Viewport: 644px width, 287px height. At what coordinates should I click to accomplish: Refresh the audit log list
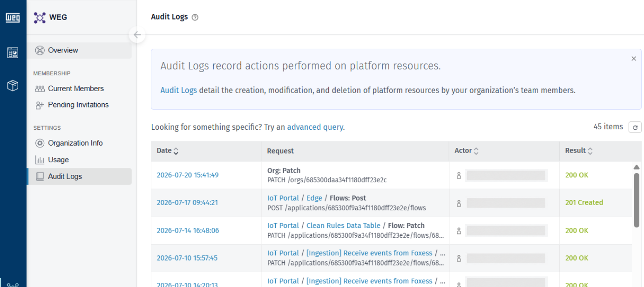point(635,127)
